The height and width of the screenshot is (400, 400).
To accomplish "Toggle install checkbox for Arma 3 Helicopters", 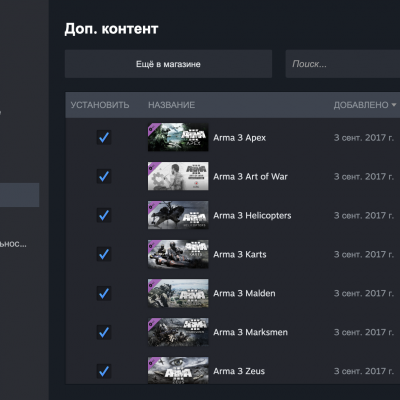I will [104, 215].
